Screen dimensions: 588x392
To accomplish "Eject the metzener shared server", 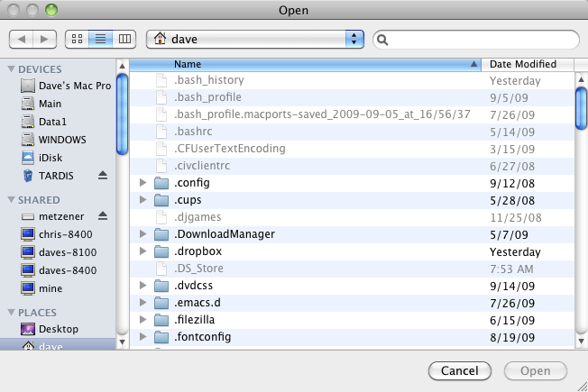I will click(102, 216).
